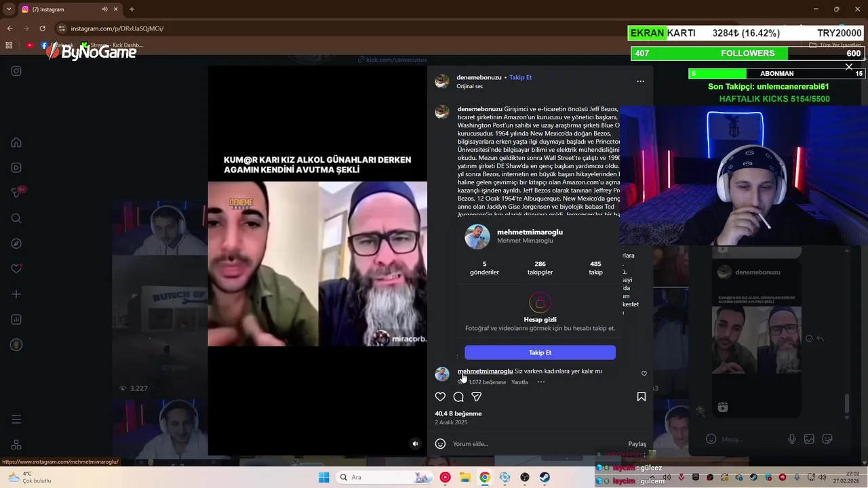Screen dimensions: 868x488
Task: Open comments via the speech bubble icon
Action: (458, 396)
